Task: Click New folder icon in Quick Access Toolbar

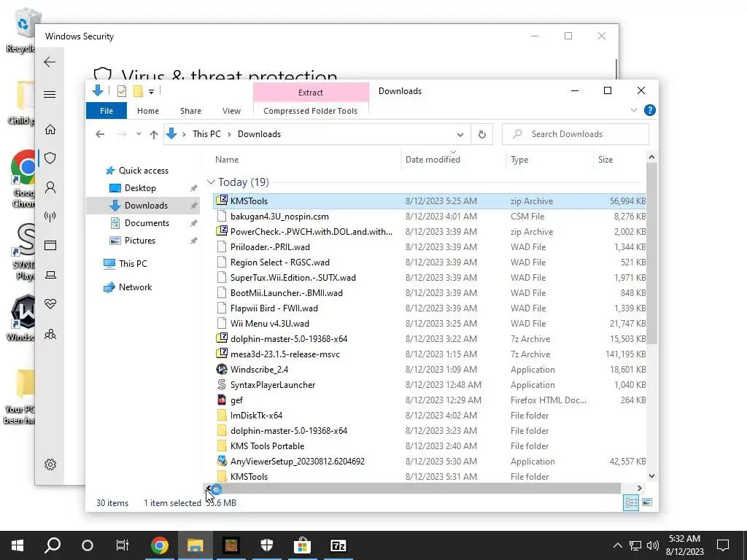Action: 138,91
